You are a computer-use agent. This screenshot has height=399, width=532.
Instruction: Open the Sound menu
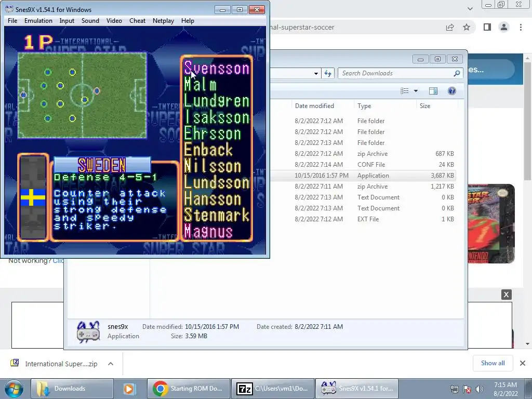[90, 21]
